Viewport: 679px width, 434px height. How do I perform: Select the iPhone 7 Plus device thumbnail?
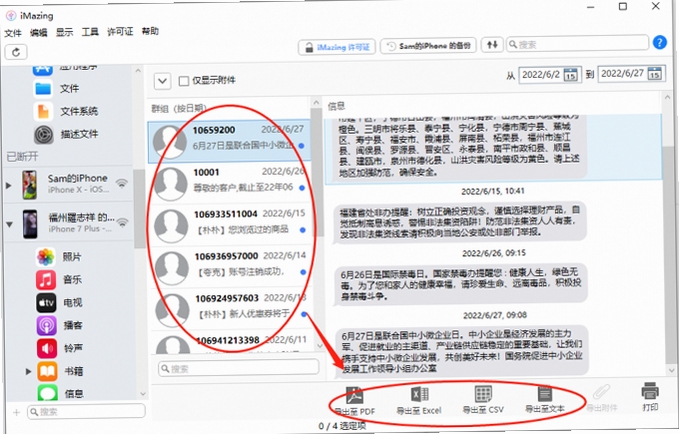click(30, 224)
